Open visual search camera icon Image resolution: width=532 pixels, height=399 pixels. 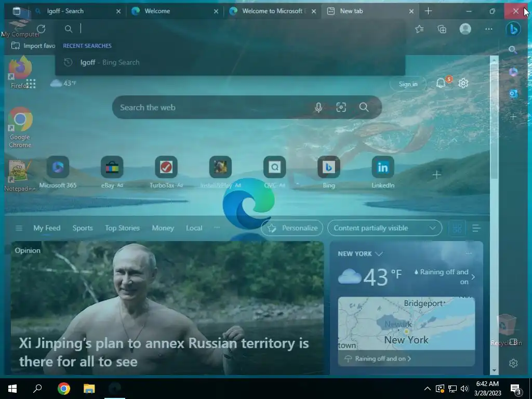point(341,107)
